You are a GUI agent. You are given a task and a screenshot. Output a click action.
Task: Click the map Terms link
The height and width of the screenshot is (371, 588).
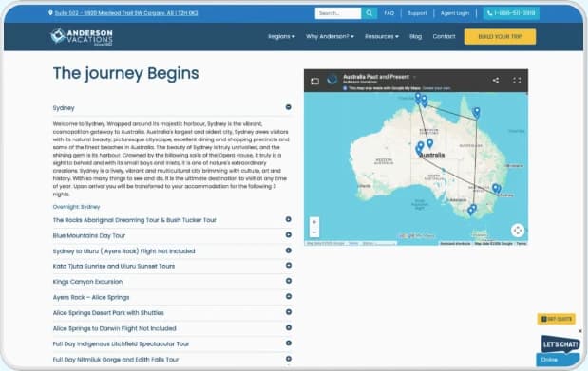pos(522,244)
